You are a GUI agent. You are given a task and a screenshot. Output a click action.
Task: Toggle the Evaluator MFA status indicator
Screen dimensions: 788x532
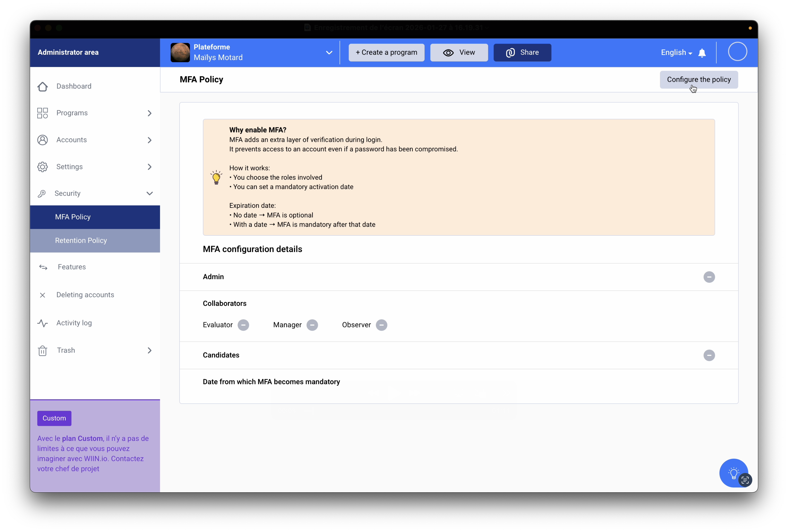(243, 325)
